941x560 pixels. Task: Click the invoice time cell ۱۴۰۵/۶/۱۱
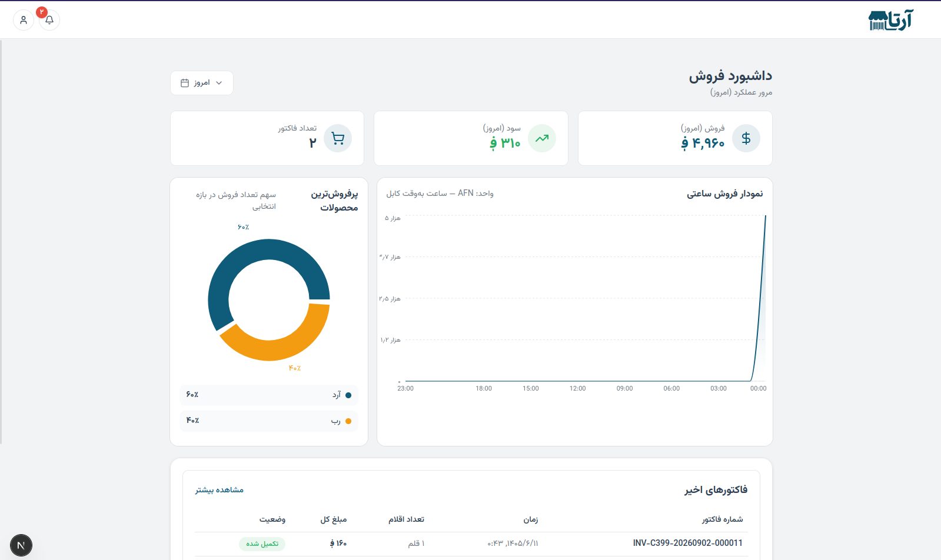coord(513,544)
